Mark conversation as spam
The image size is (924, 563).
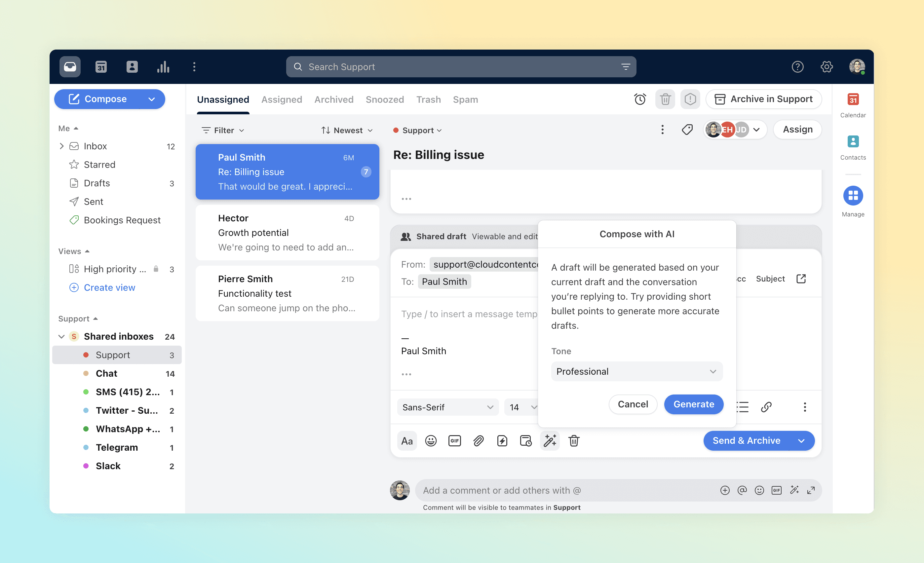(x=690, y=99)
